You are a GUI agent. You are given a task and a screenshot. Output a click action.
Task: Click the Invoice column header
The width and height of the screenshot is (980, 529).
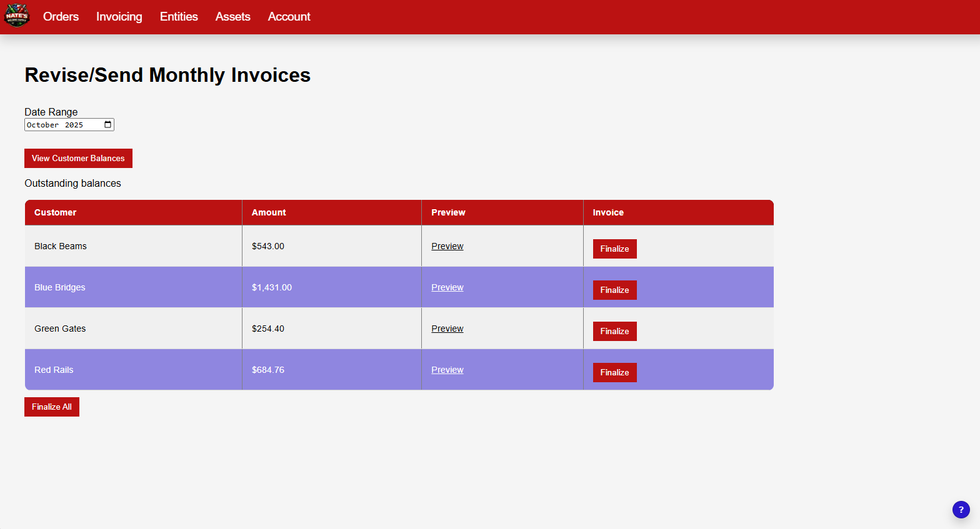(679, 212)
